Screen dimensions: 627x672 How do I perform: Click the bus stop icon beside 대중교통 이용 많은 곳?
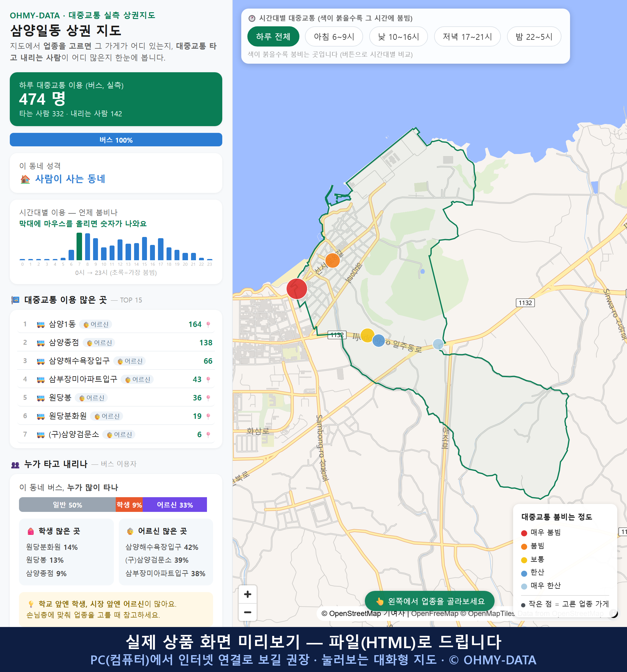pos(15,300)
